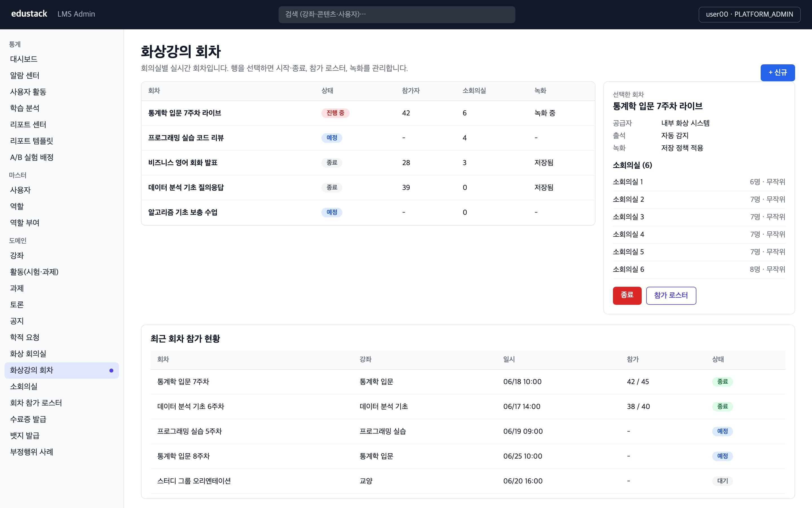This screenshot has width=812, height=508.
Task: Select row 데이터 분석 기초 질의응답
Action: [368, 188]
